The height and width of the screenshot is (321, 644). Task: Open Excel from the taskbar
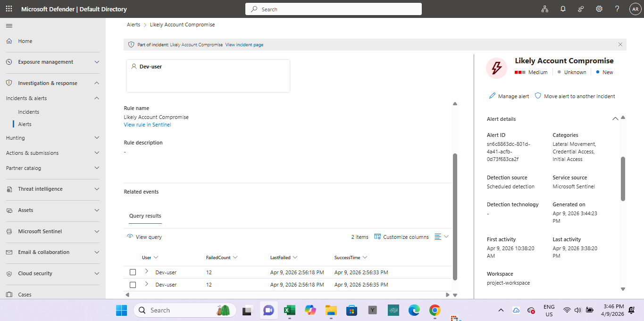(289, 310)
